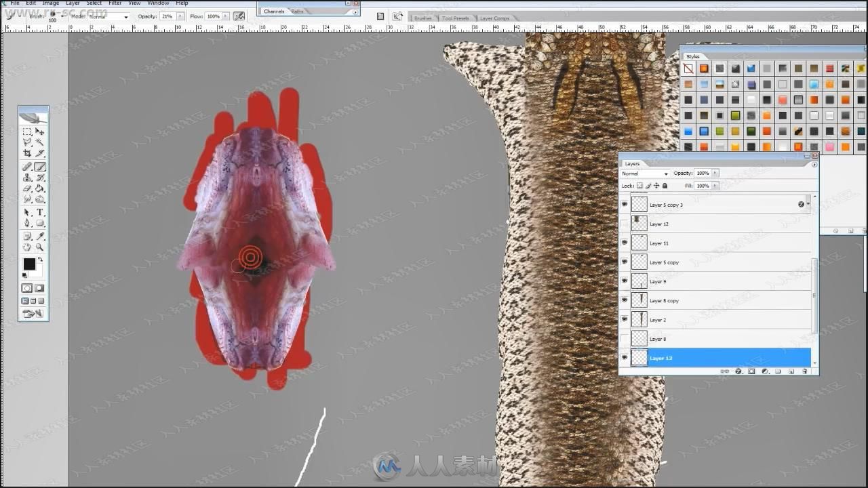The width and height of the screenshot is (868, 488).
Task: Open brush Opacity slider arrow in options bar
Action: (x=180, y=16)
